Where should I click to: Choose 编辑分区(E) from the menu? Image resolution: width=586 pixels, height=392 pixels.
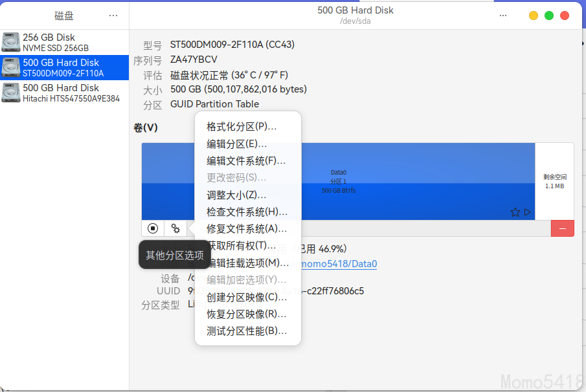[x=236, y=144]
